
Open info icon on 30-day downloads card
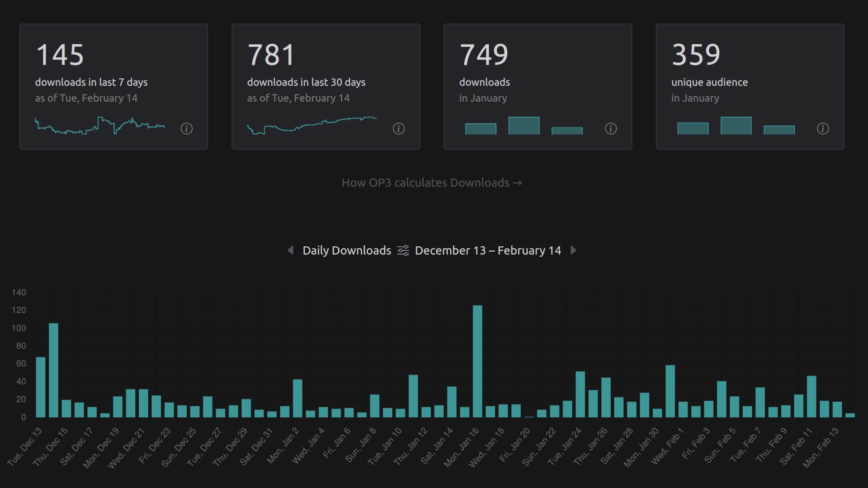click(399, 129)
